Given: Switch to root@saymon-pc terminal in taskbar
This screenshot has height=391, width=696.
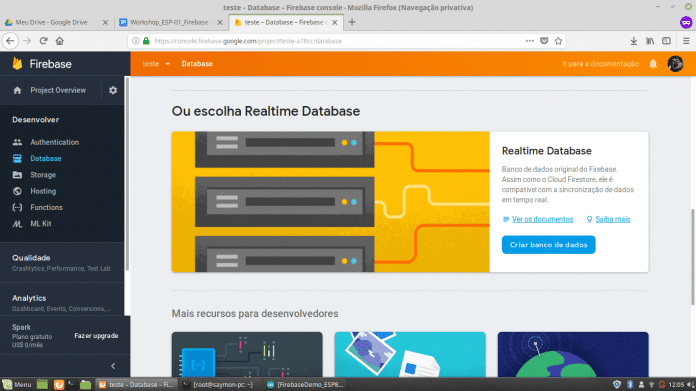Looking at the screenshot, I should point(219,384).
